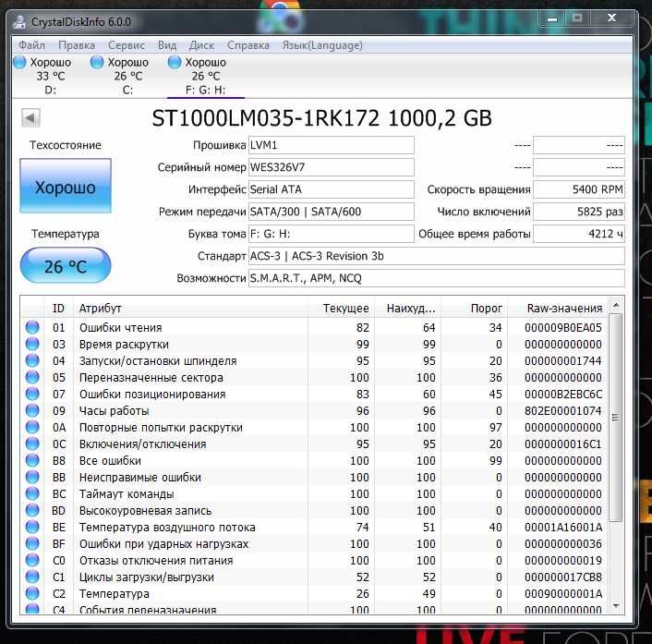Click the serial number field WES326V7

coord(331,167)
